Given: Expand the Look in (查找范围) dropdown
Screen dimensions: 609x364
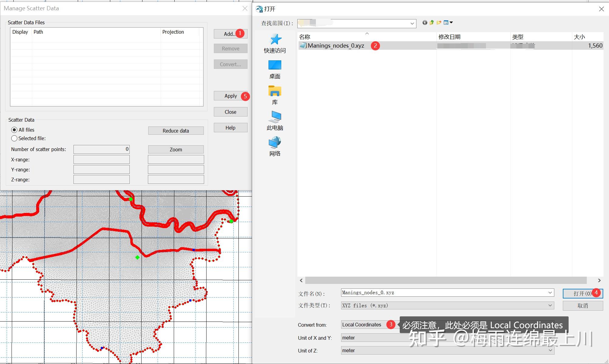Looking at the screenshot, I should click(412, 23).
